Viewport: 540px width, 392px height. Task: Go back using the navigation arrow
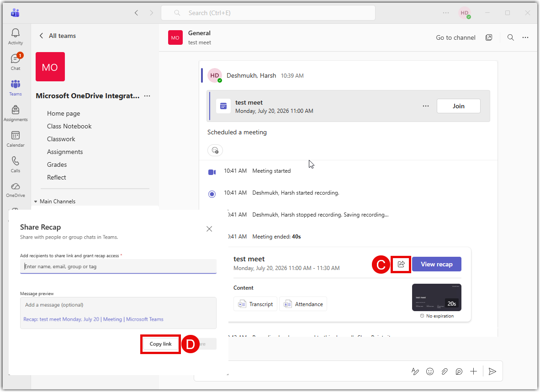pos(137,13)
